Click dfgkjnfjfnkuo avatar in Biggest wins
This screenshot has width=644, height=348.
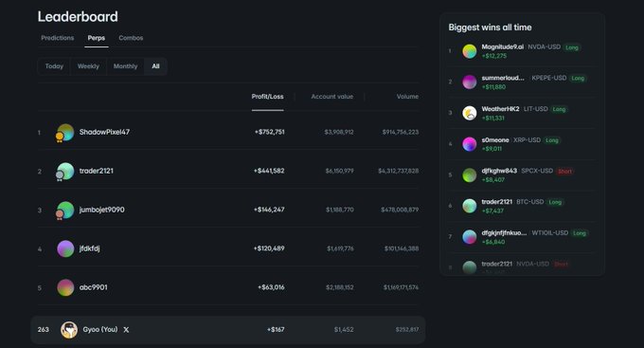tap(470, 237)
